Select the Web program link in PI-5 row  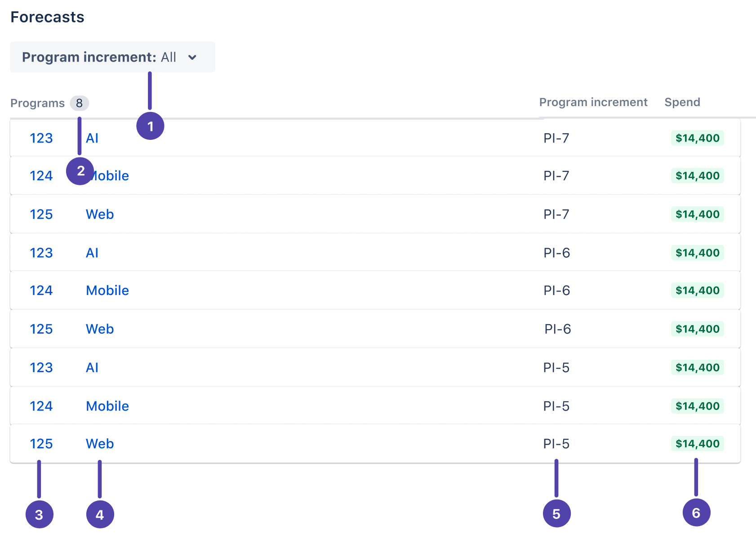point(100,444)
